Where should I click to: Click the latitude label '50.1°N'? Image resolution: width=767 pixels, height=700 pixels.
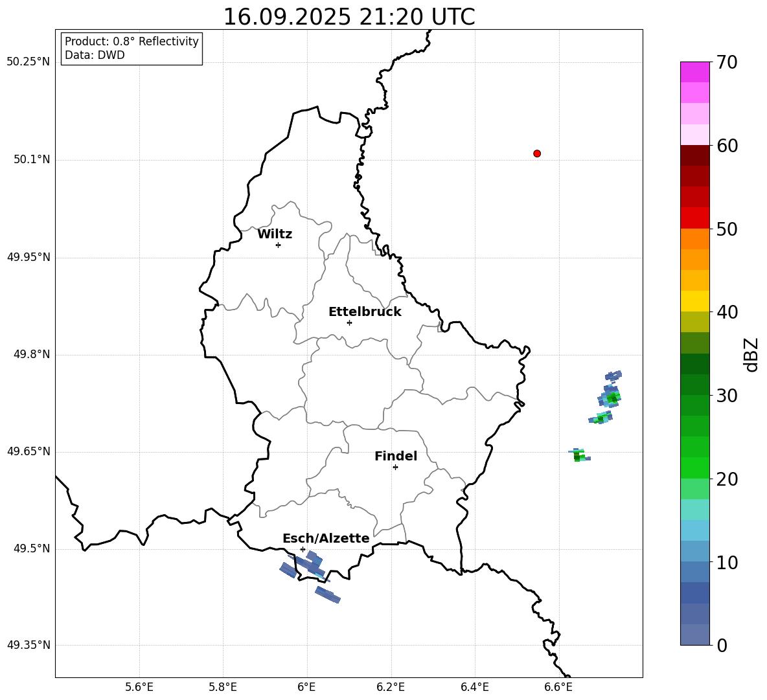click(31, 160)
